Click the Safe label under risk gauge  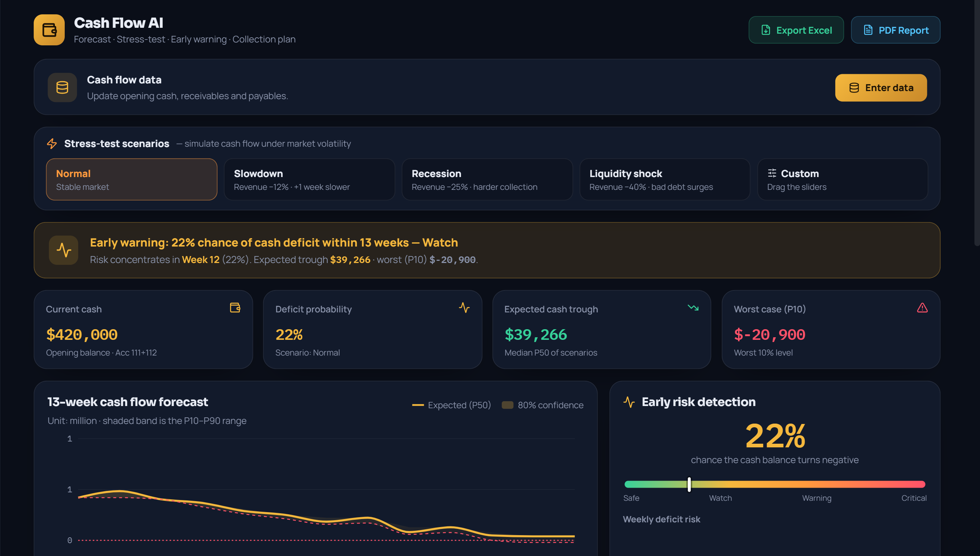coord(631,498)
